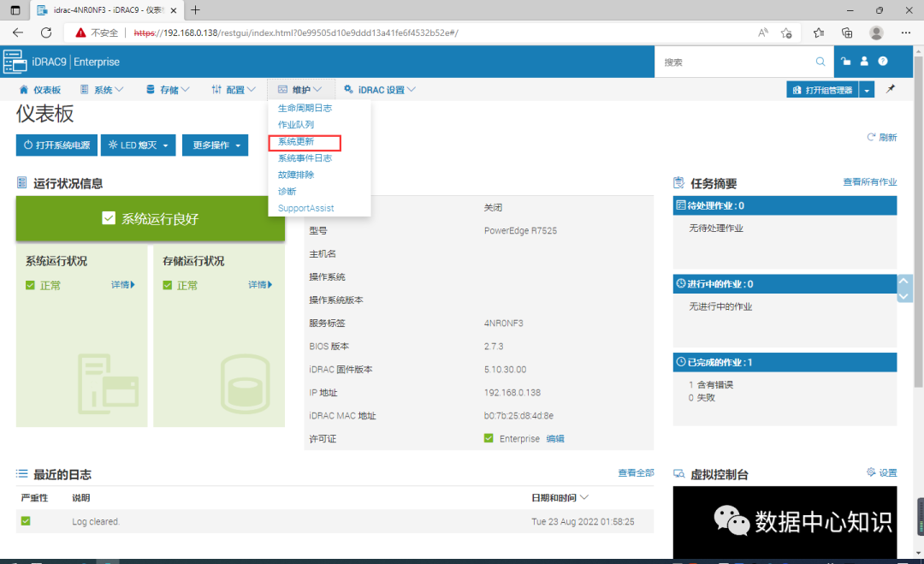Screen dimensions: 924x564
Task: Click the 打开系统电源 button
Action: coord(56,145)
